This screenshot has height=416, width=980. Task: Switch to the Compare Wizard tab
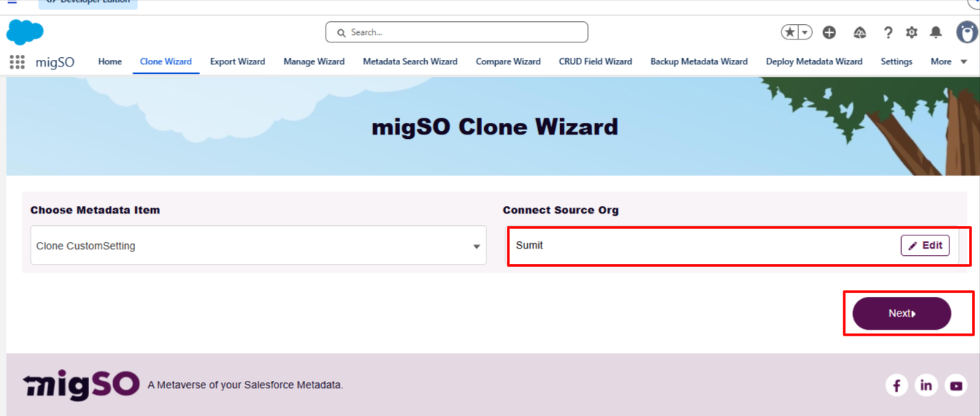[508, 61]
